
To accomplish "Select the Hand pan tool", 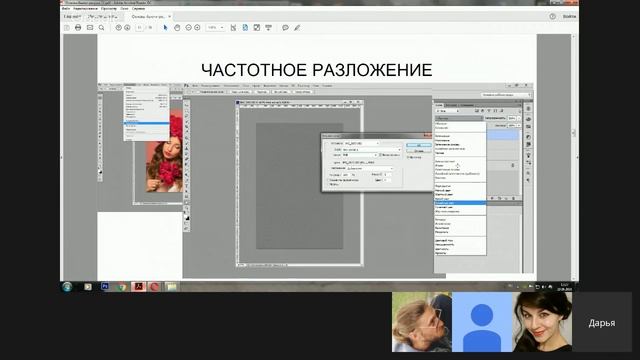I will pyautogui.click(x=177, y=28).
